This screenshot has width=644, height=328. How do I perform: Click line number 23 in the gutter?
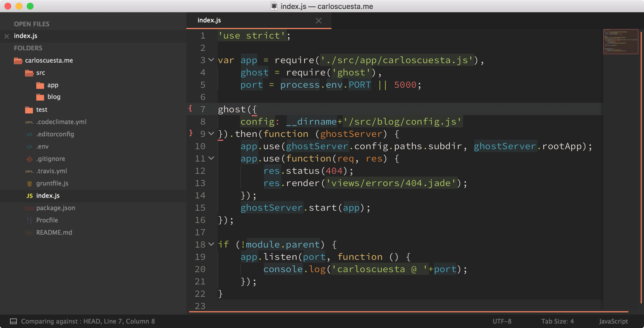point(200,306)
